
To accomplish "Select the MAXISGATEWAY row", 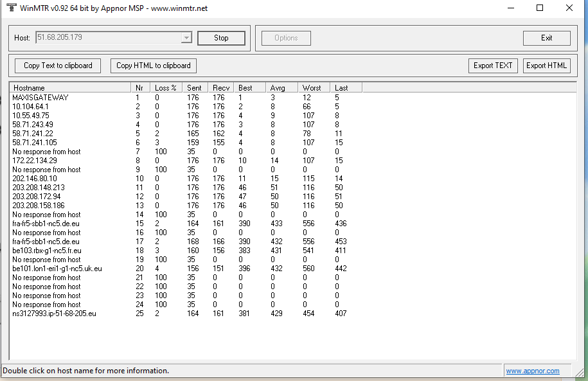I will [x=40, y=98].
